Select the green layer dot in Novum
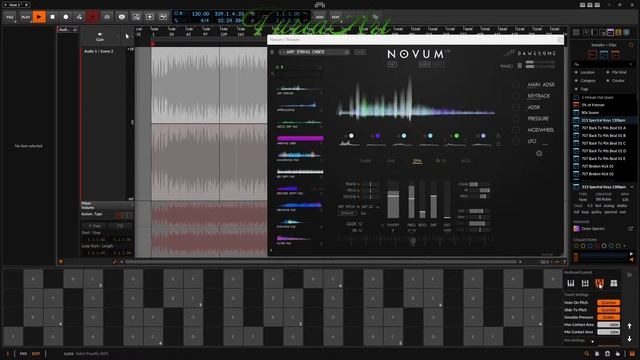The height and width of the screenshot is (360, 640). tap(456, 136)
